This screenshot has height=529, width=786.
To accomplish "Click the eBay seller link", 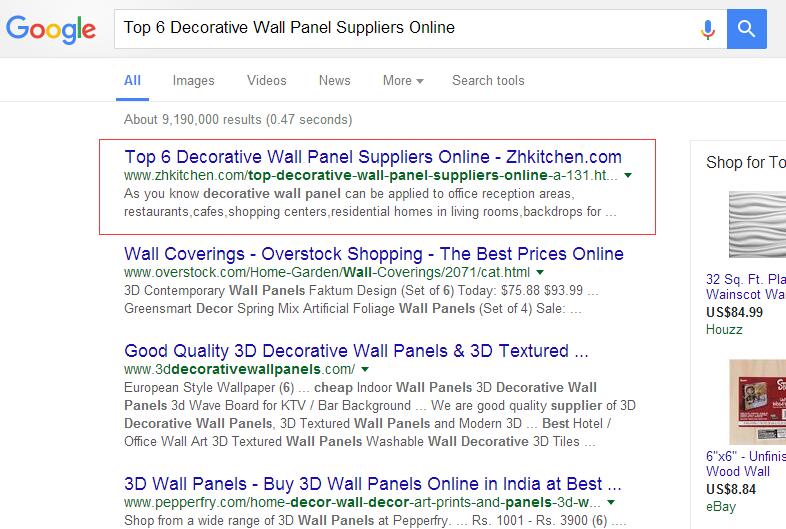I will point(721,506).
